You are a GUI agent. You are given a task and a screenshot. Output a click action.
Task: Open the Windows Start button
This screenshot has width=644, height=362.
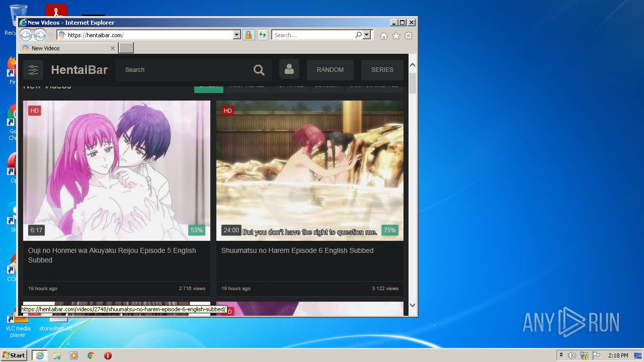click(14, 355)
